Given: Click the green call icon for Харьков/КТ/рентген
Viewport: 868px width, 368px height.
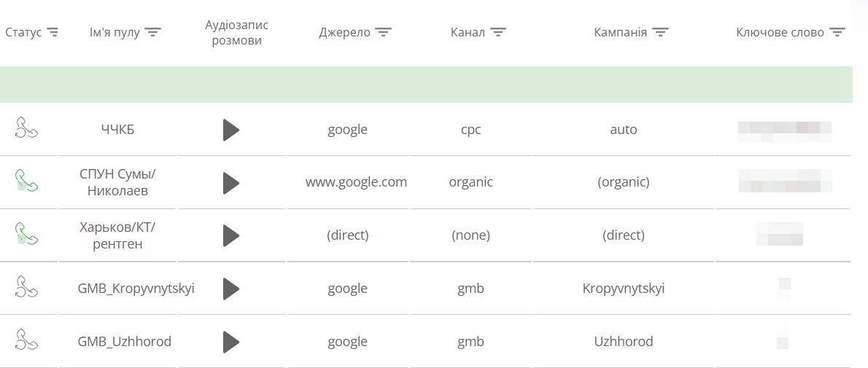Looking at the screenshot, I should tap(26, 234).
